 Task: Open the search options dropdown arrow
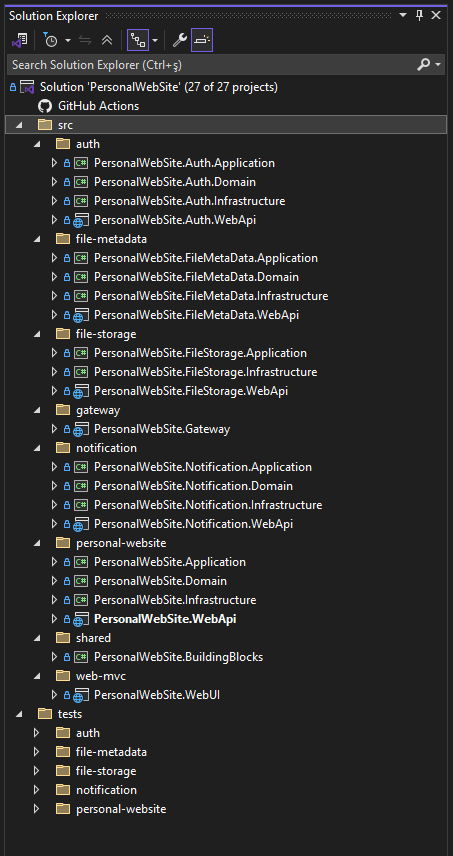(438, 65)
